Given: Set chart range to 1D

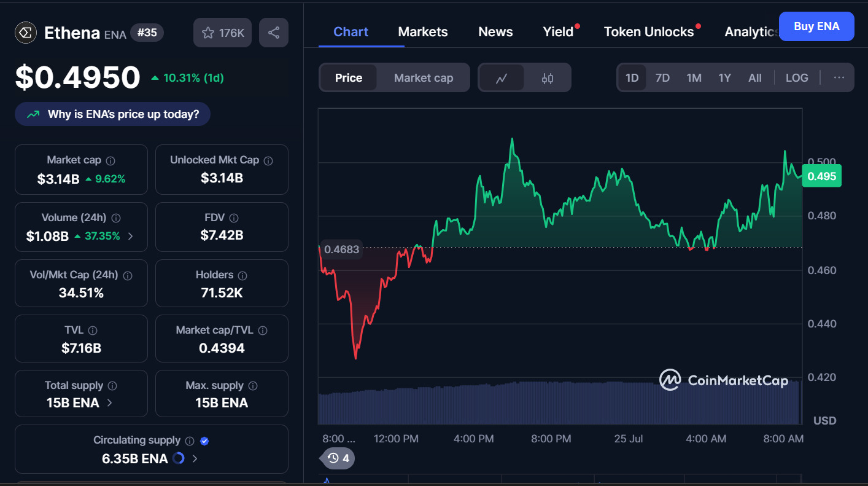Looking at the screenshot, I should 632,78.
